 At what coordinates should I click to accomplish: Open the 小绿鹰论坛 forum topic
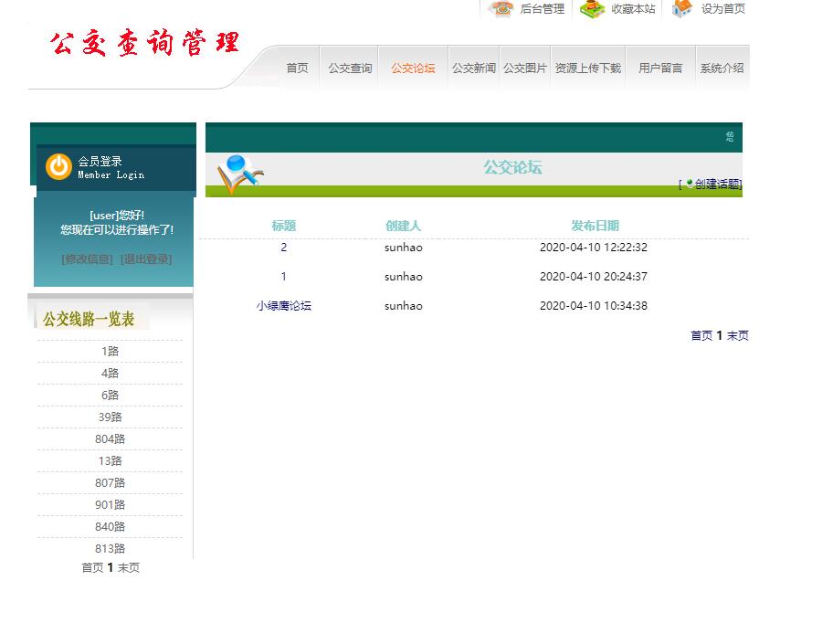[283, 306]
